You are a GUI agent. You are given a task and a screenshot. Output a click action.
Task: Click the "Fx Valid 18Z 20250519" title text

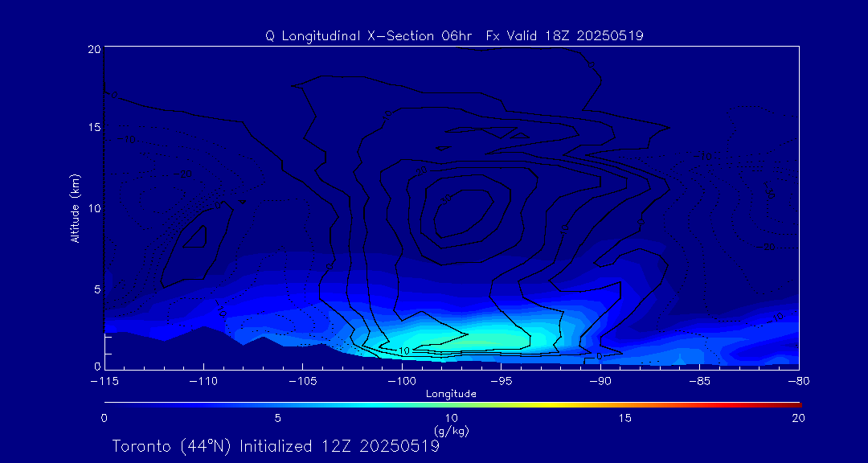(x=565, y=36)
